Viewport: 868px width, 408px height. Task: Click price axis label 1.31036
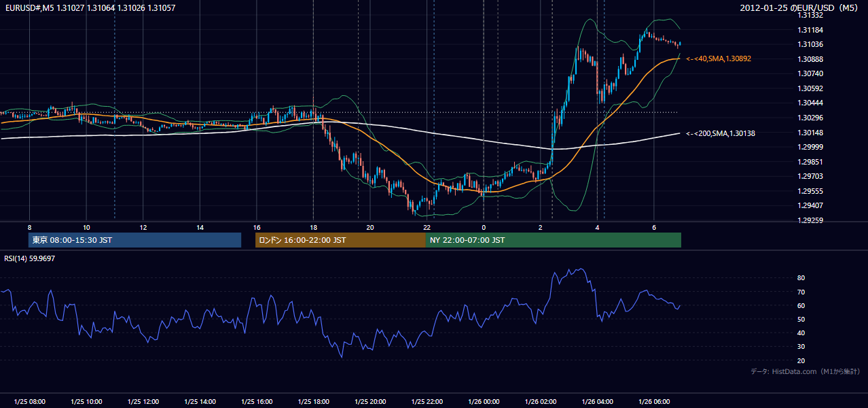pyautogui.click(x=810, y=44)
